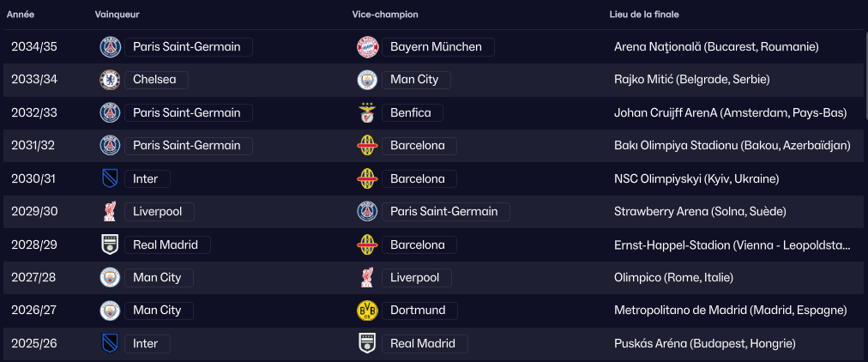Screen dimensions: 868x362
Task: Click the Man City winner link for 2026/27
Action: 158,311
